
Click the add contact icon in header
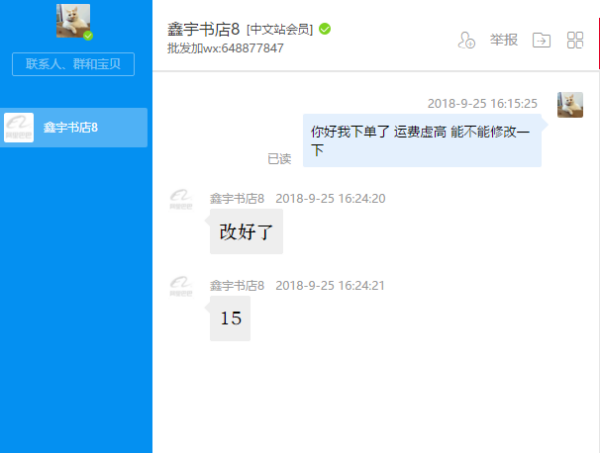pyautogui.click(x=466, y=40)
